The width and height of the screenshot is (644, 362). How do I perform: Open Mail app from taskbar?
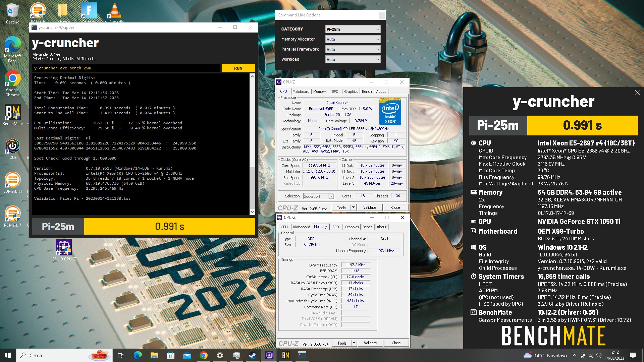click(187, 355)
